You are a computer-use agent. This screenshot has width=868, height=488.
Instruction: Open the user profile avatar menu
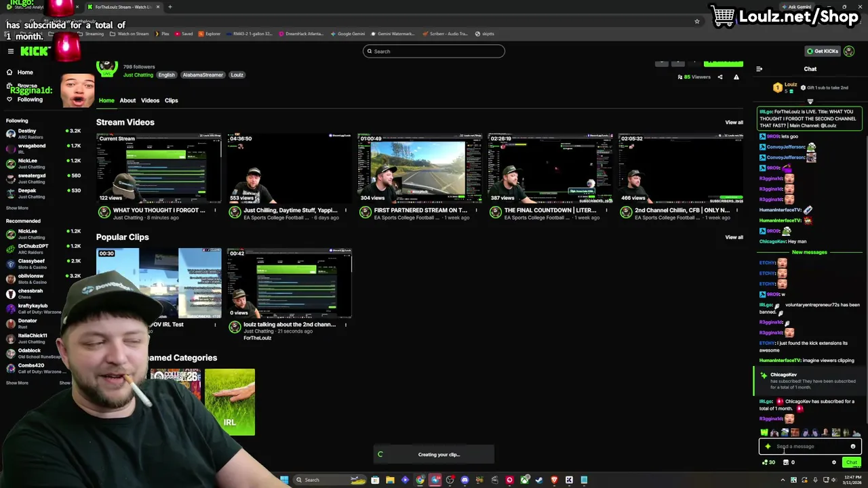(849, 52)
